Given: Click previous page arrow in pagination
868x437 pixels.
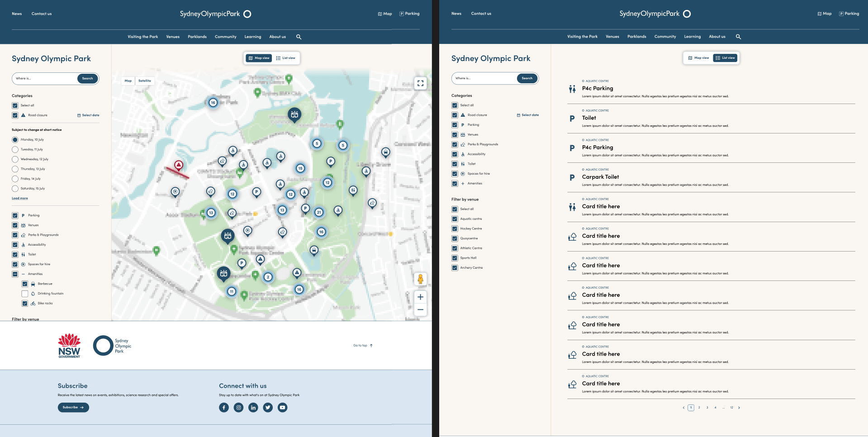Looking at the screenshot, I should pos(683,408).
